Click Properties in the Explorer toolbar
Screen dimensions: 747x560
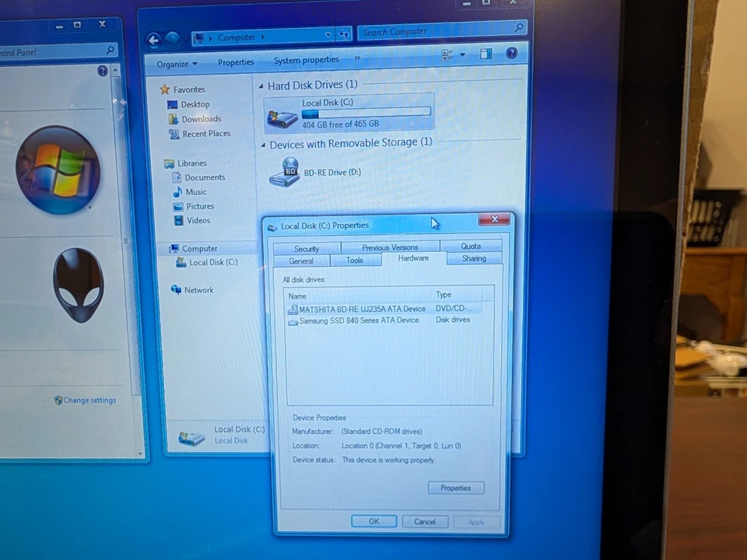pos(236,62)
